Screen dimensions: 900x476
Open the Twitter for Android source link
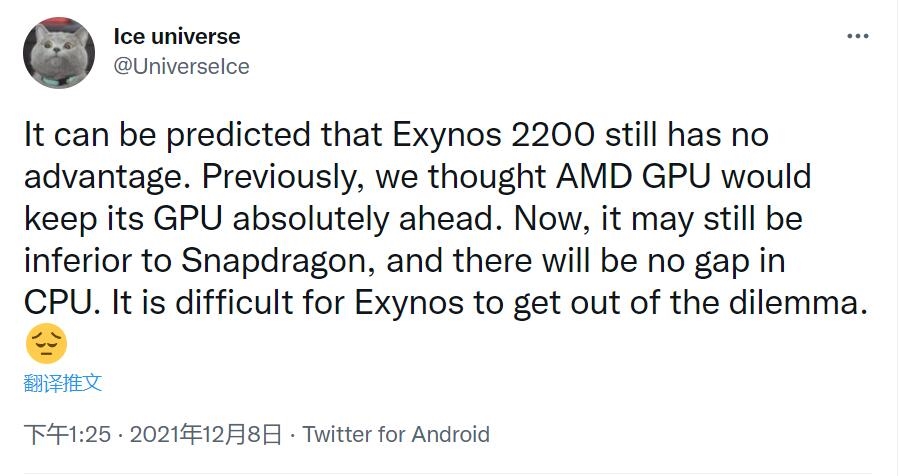tap(396, 434)
